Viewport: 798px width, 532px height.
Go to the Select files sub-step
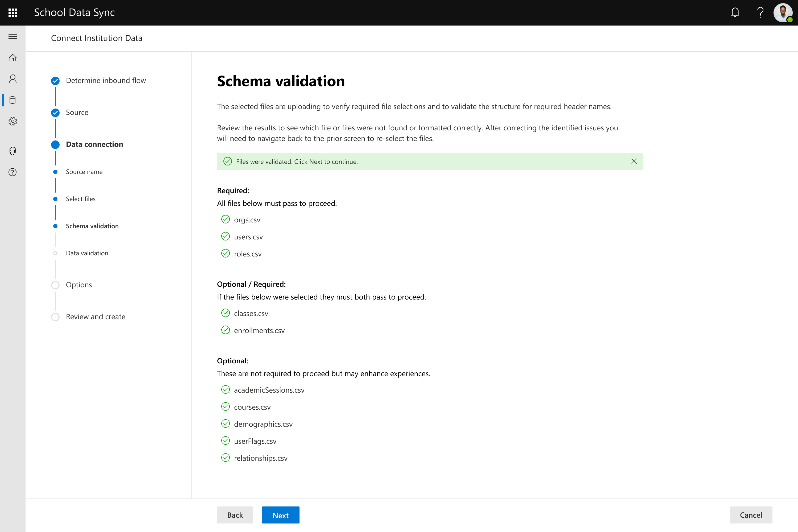coord(81,199)
